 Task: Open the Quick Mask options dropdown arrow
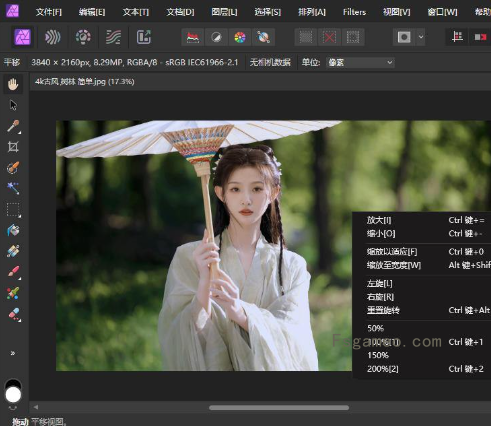point(421,37)
